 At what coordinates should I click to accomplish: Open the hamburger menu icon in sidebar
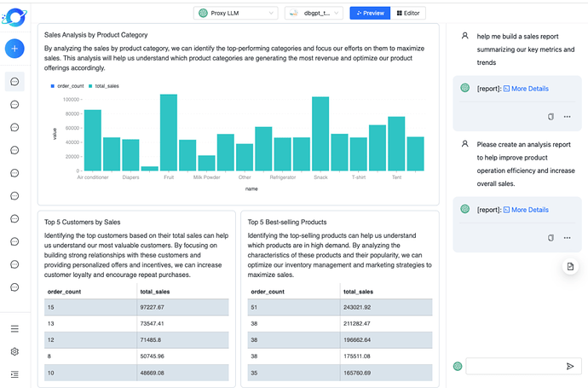14,329
